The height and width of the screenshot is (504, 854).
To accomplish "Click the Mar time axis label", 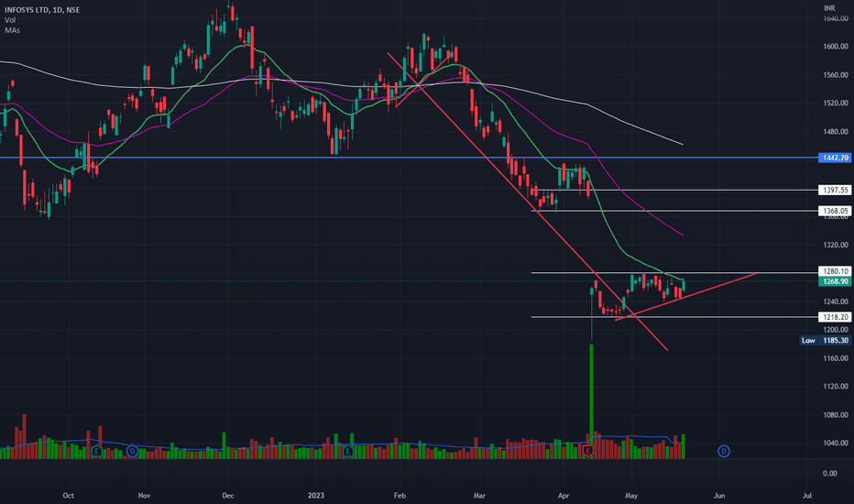I will click(479, 496).
